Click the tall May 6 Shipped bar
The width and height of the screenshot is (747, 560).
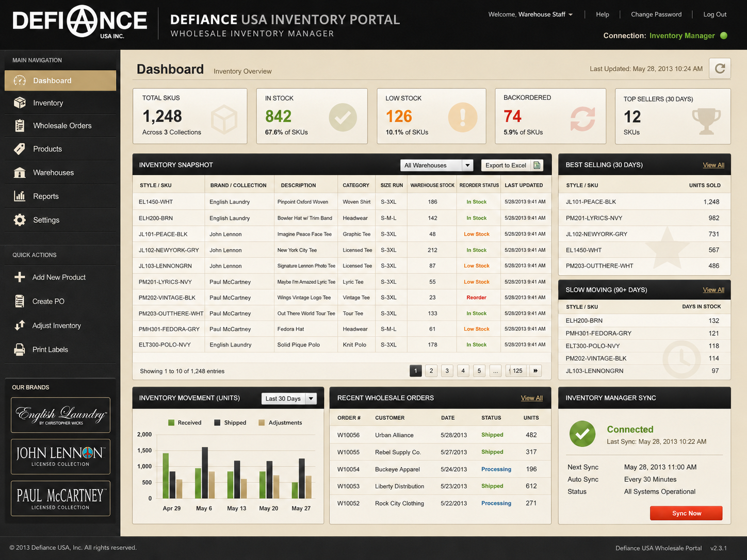click(x=205, y=472)
